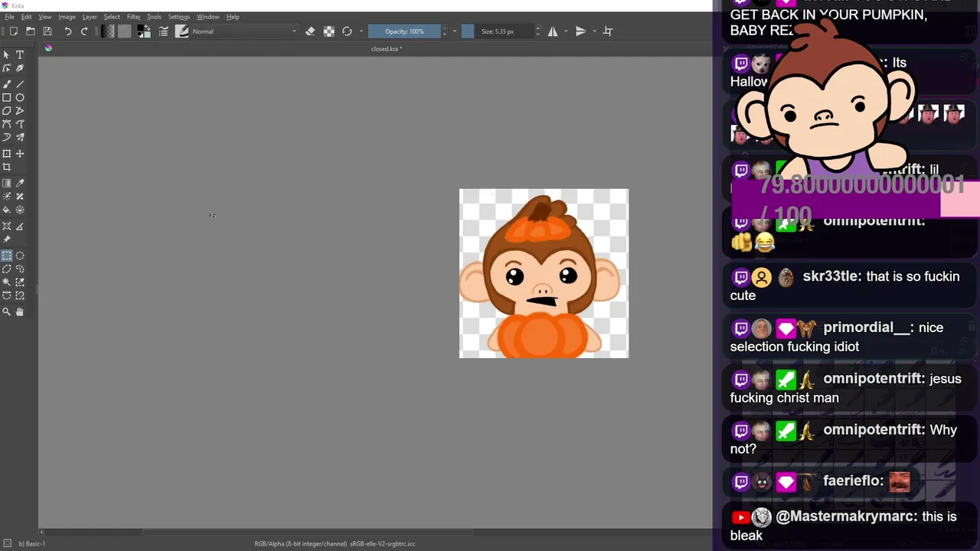Select the Polygonal Selection tool
This screenshot has width=980, height=551.
tap(7, 269)
